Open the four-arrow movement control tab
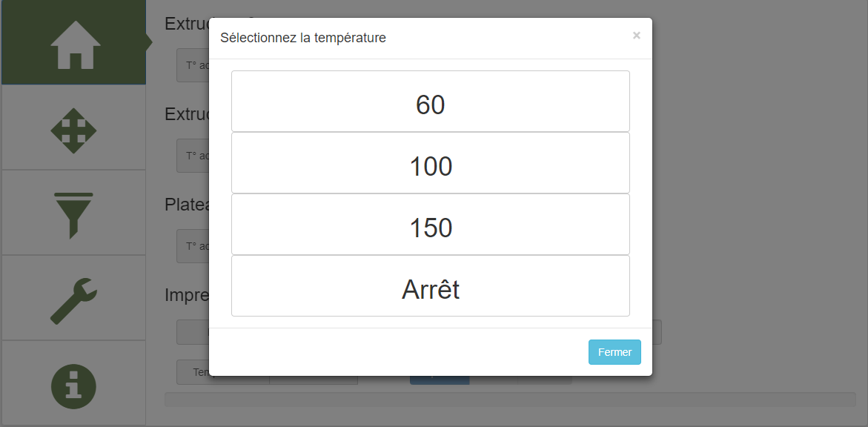 tap(73, 128)
